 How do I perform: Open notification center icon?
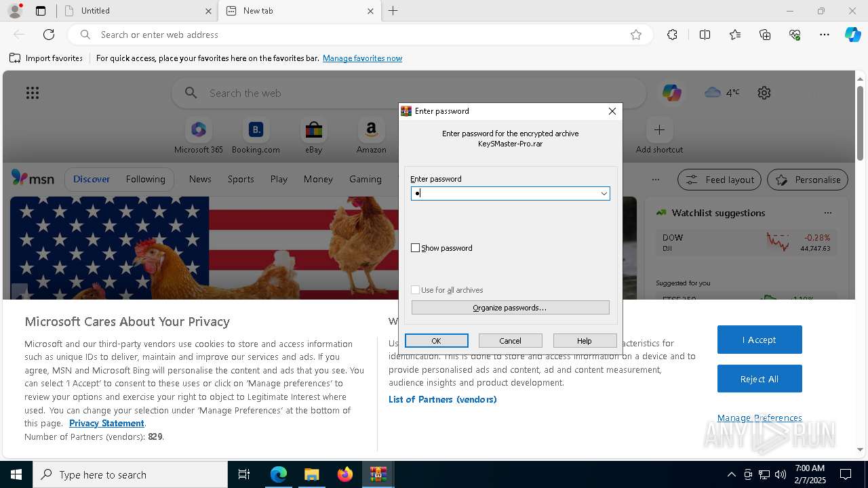[846, 474]
